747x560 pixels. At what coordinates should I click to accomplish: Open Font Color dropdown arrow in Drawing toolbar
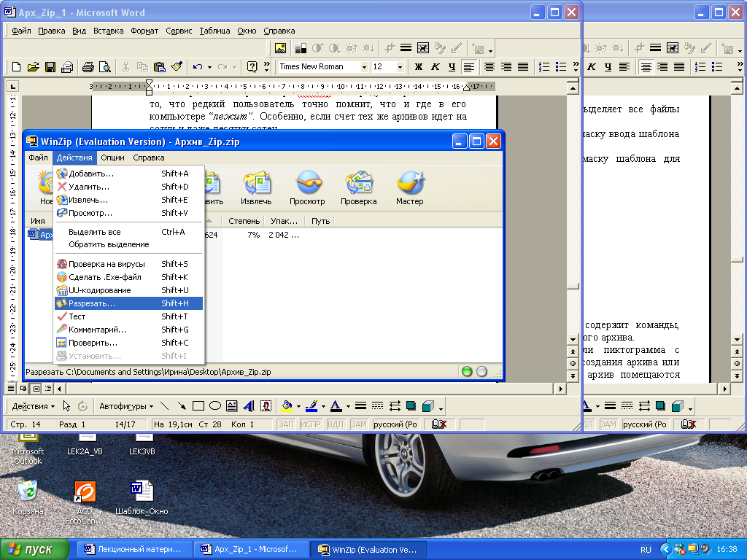click(x=348, y=406)
